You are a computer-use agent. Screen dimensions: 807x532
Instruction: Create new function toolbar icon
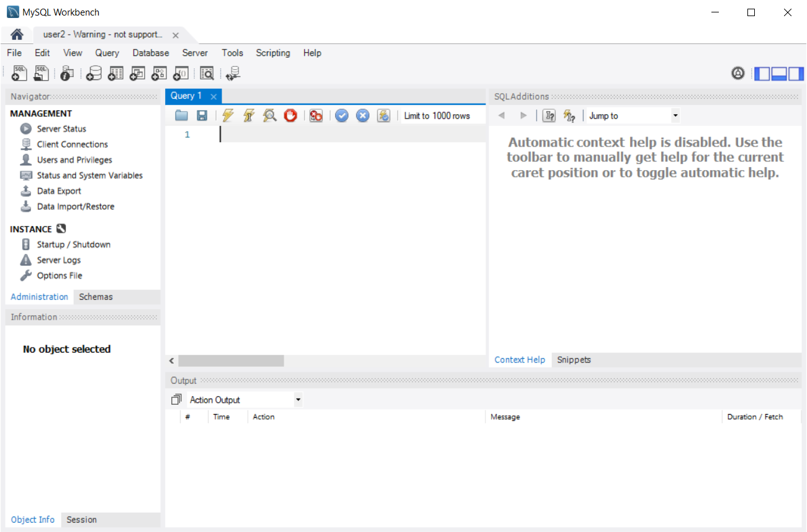click(181, 73)
